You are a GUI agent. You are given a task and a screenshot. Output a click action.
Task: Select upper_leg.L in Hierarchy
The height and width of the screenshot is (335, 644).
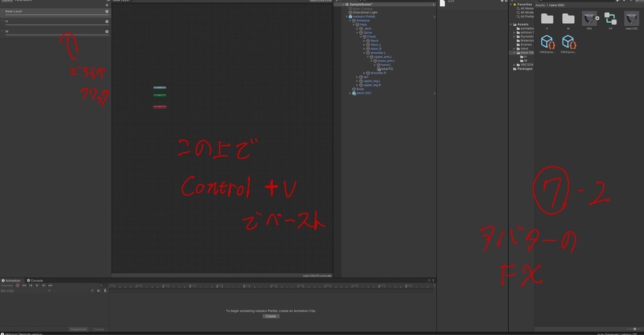[372, 81]
